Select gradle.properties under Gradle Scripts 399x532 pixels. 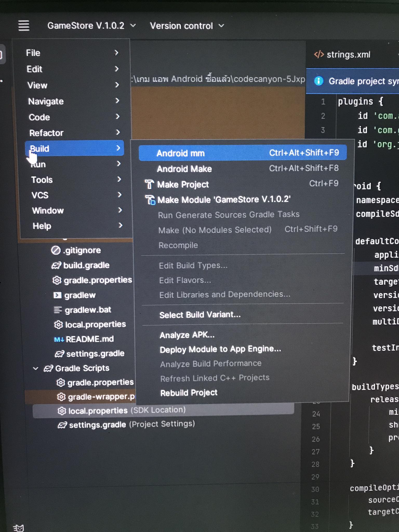click(95, 382)
